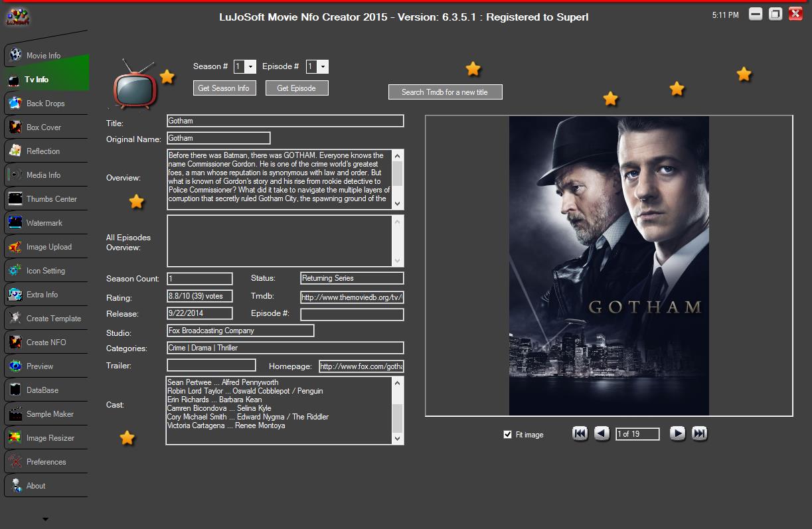Toggle the Fit image checkbox
Viewport: 812px width, 529px height.
(508, 435)
